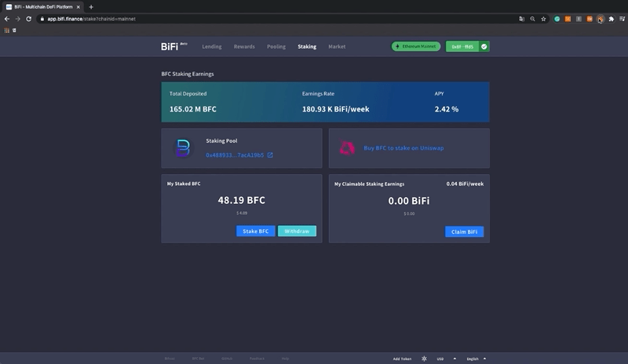This screenshot has width=628, height=364.
Task: Click the 0.00 BiFi claimable amount
Action: (409, 201)
